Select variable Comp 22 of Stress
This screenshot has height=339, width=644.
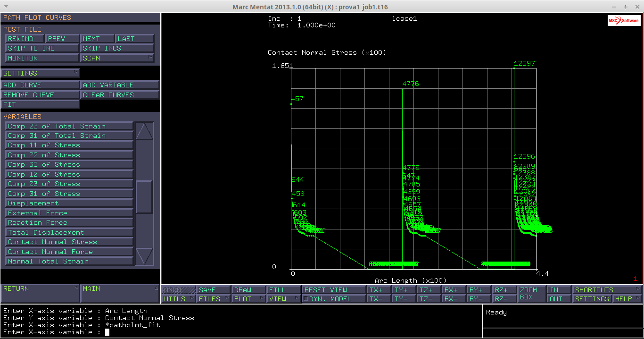tap(70, 155)
